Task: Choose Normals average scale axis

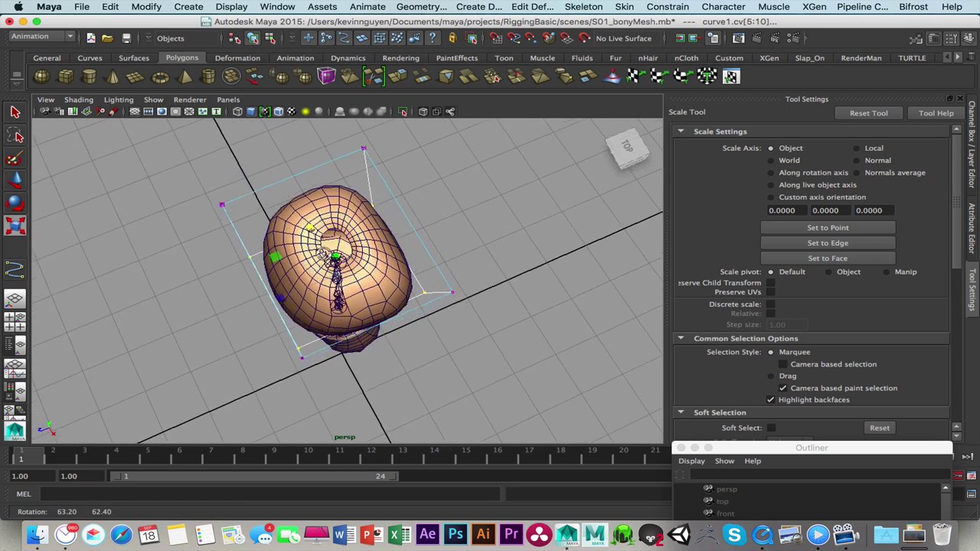Action: pyautogui.click(x=856, y=173)
